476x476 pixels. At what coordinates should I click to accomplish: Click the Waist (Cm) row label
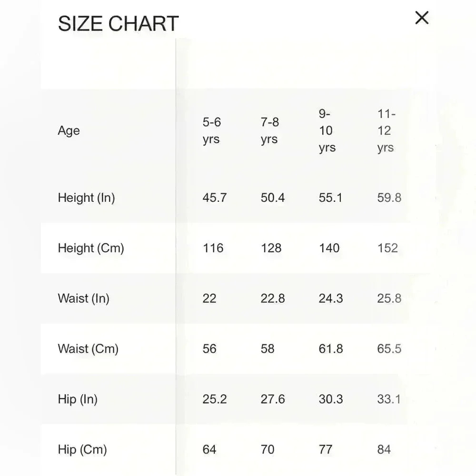[88, 349]
